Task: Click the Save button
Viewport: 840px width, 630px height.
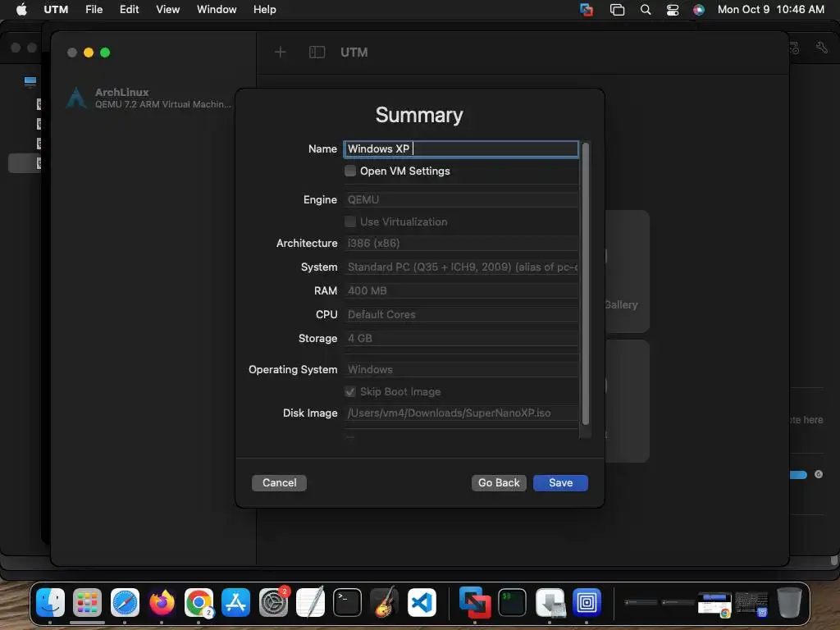Action: pos(560,482)
